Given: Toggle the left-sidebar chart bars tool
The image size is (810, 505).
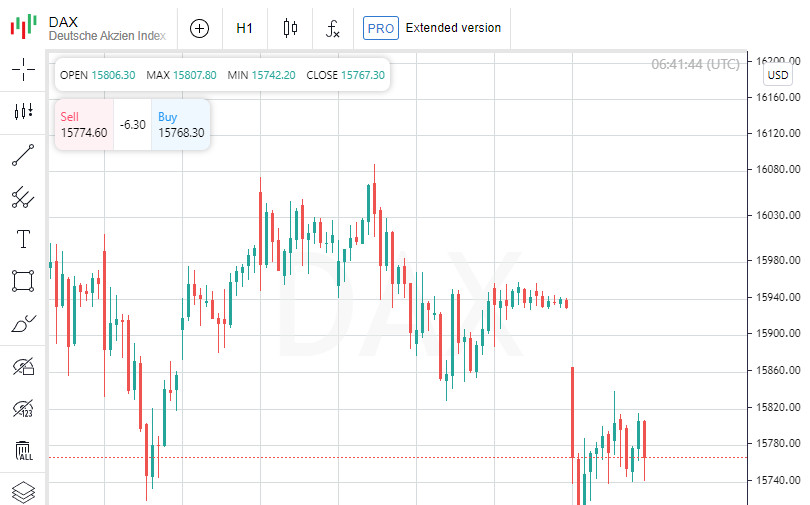Looking at the screenshot, I should 23,111.
